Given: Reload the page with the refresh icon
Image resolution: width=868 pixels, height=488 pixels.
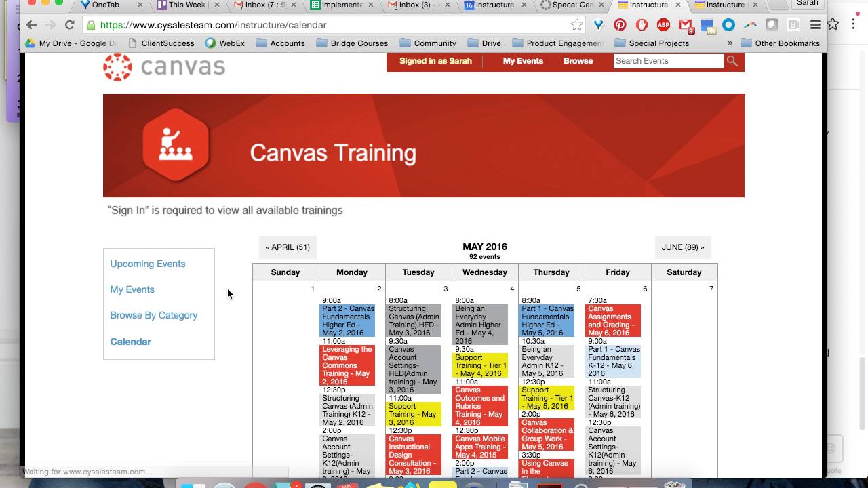Looking at the screenshot, I should click(69, 25).
